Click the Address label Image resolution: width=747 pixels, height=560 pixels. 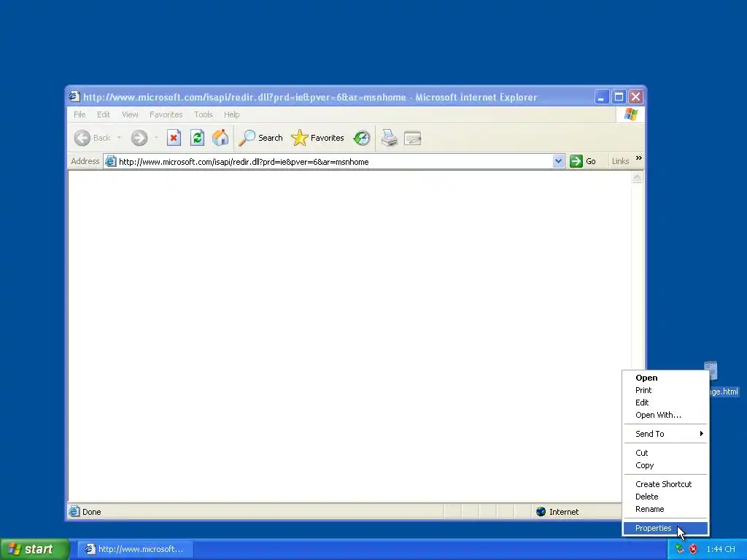pyautogui.click(x=85, y=161)
